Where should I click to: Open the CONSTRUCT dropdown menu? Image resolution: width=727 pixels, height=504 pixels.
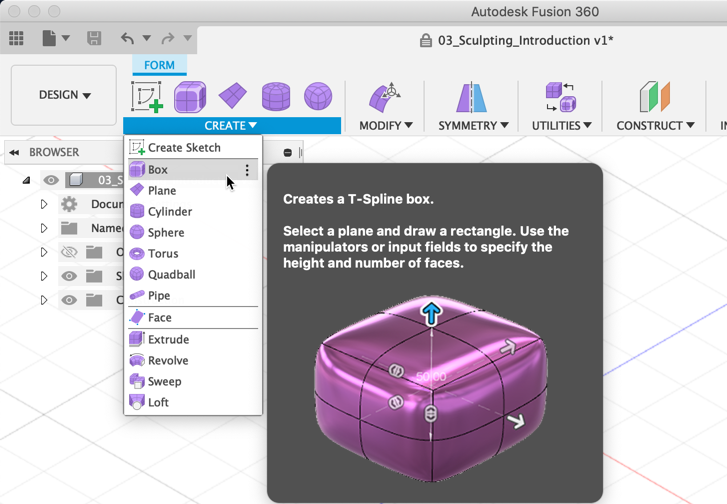655,126
